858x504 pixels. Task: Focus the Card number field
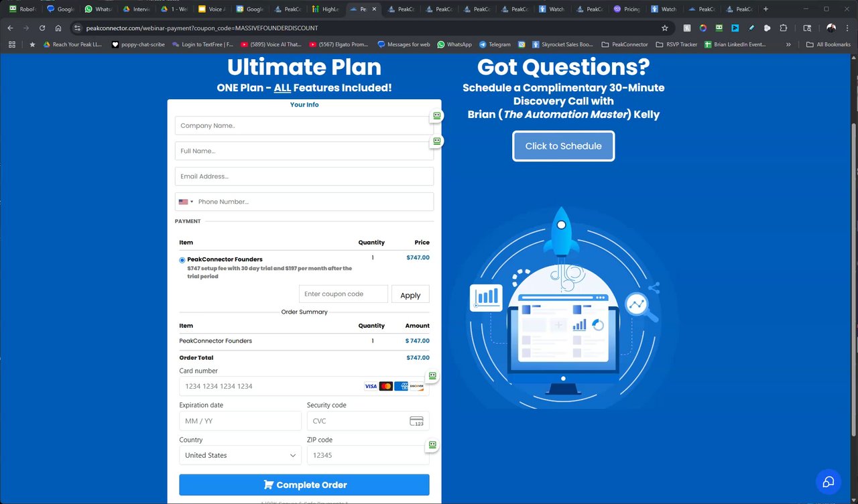pyautogui.click(x=304, y=386)
